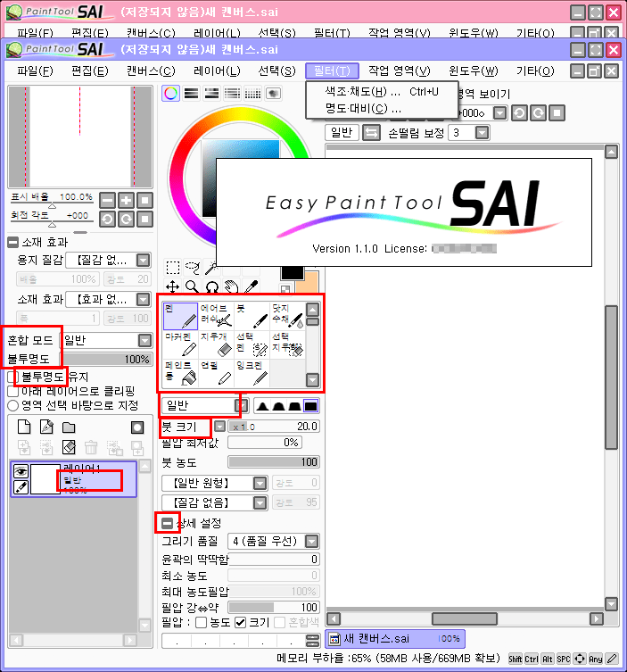This screenshot has height=672, width=627.
Task: Select the 선택지우개 selection eraser tool
Action: pos(287,344)
